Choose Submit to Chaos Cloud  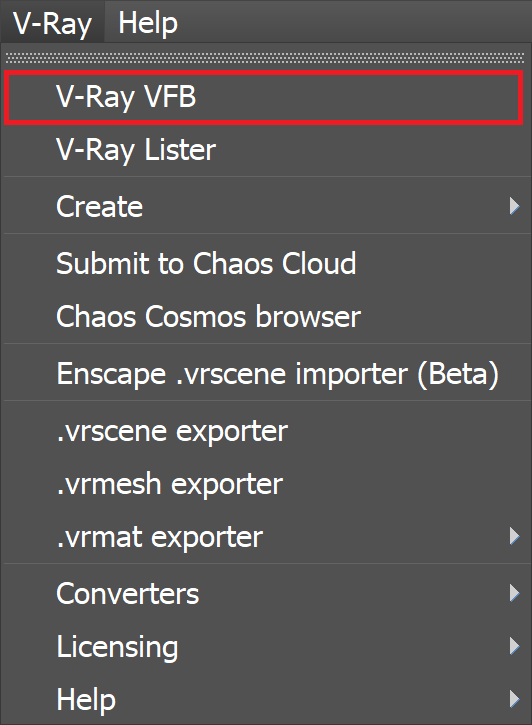coord(264,263)
